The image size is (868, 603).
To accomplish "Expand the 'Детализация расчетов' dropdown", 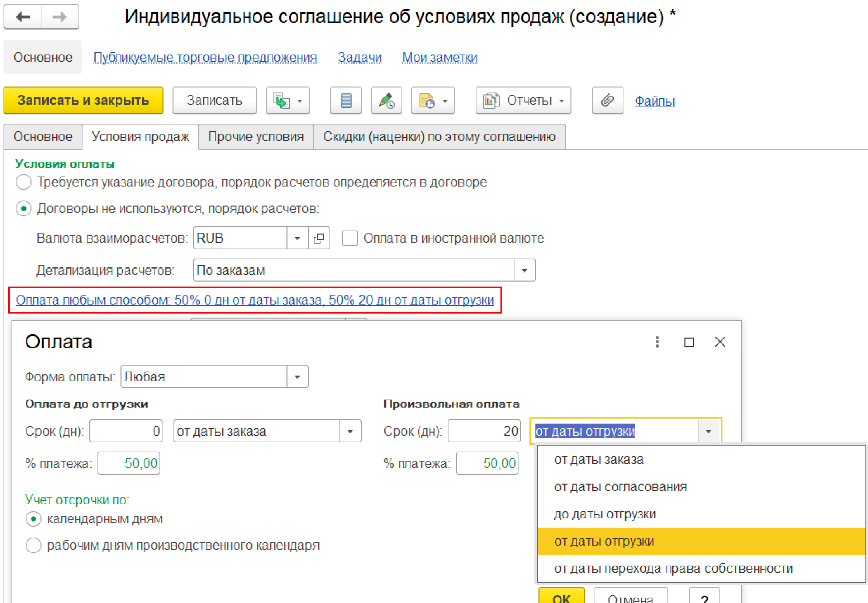I will [524, 270].
